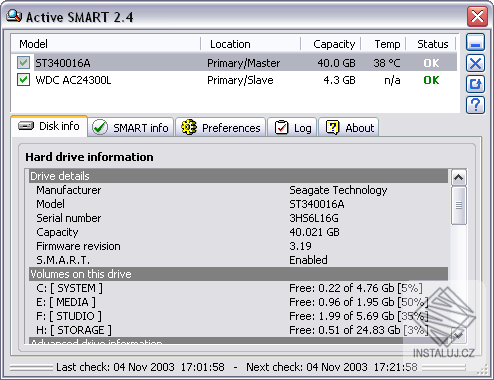The image size is (494, 380).
Task: Toggle the ST340016A drive checkbox
Action: click(23, 63)
